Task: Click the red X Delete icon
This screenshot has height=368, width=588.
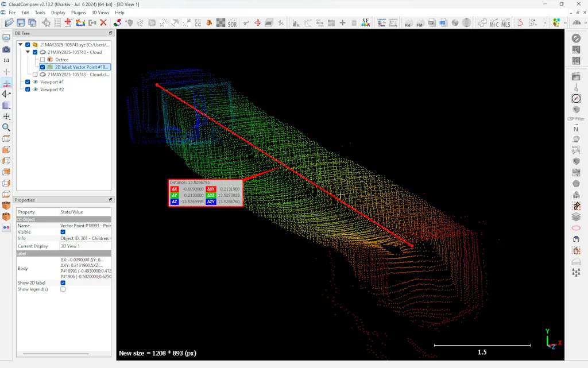Action: click(x=103, y=23)
